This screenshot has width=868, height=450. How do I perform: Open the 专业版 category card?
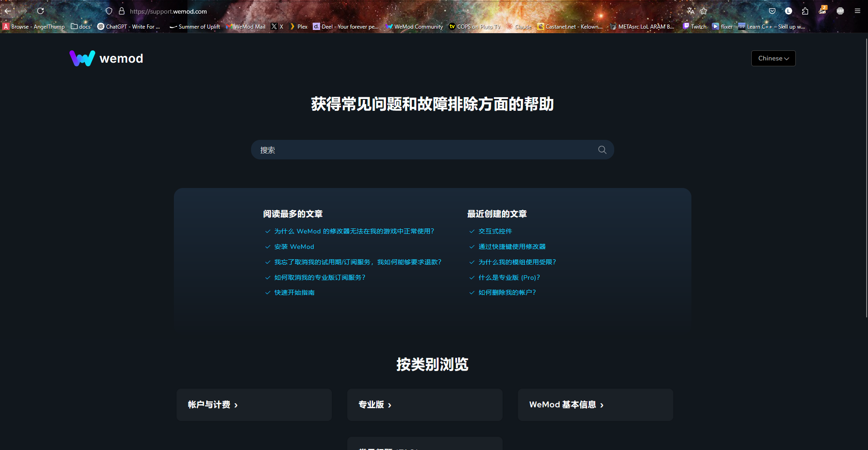(x=425, y=405)
